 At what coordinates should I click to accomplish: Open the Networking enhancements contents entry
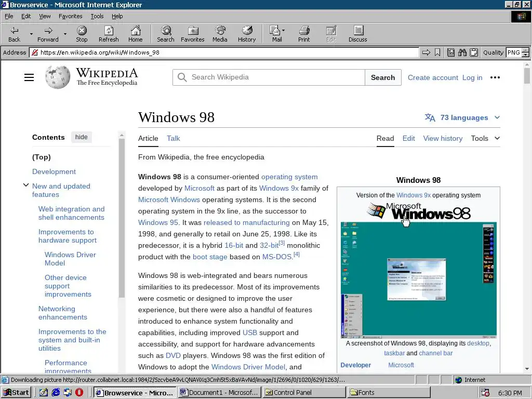click(x=63, y=313)
